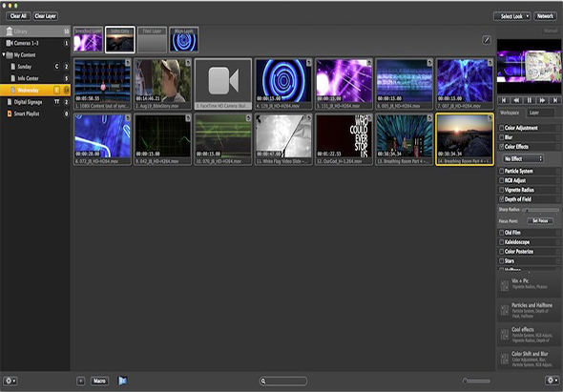Screen dimensions: 563x392
Task: Click the preset icon beside Color Shift and Blur
Action: [505, 359]
